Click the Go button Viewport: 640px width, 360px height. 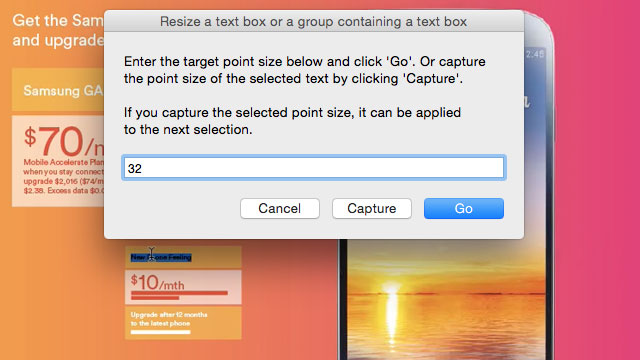tap(464, 209)
